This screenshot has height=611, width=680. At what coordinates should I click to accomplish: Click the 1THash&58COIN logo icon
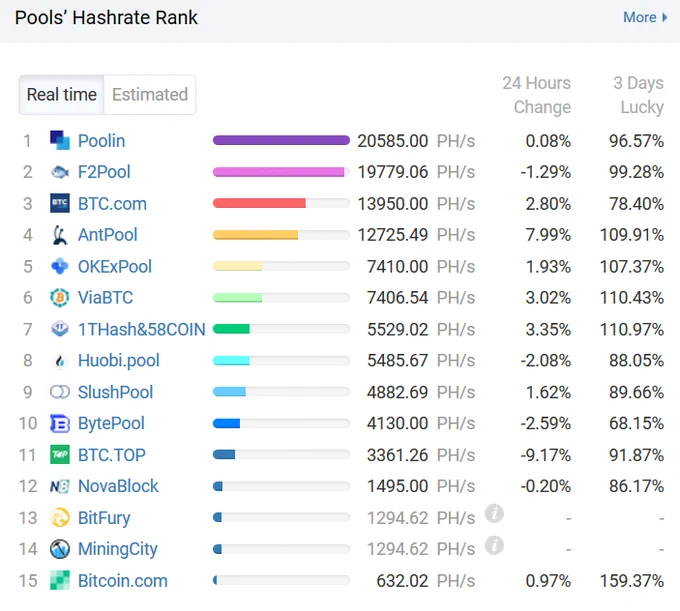click(x=60, y=329)
